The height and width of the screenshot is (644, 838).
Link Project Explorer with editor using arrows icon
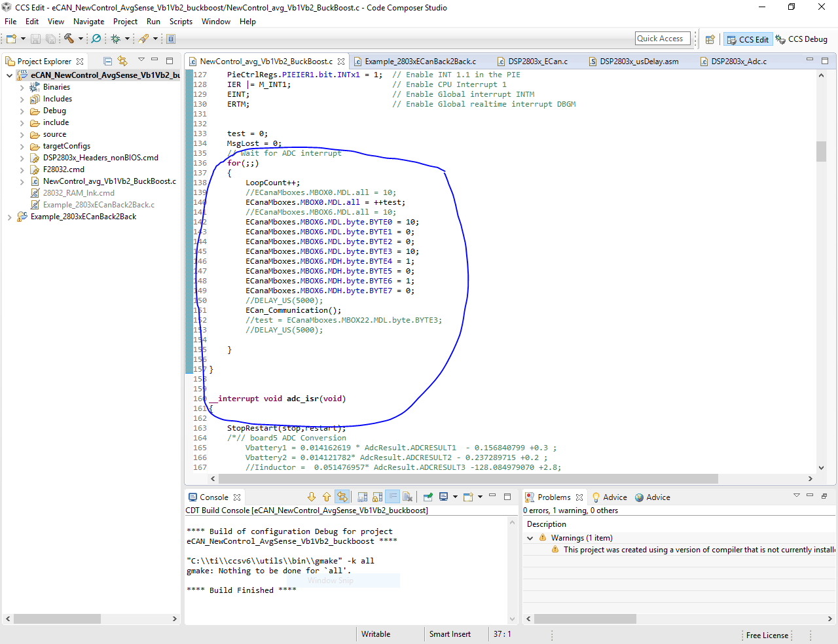pos(122,60)
